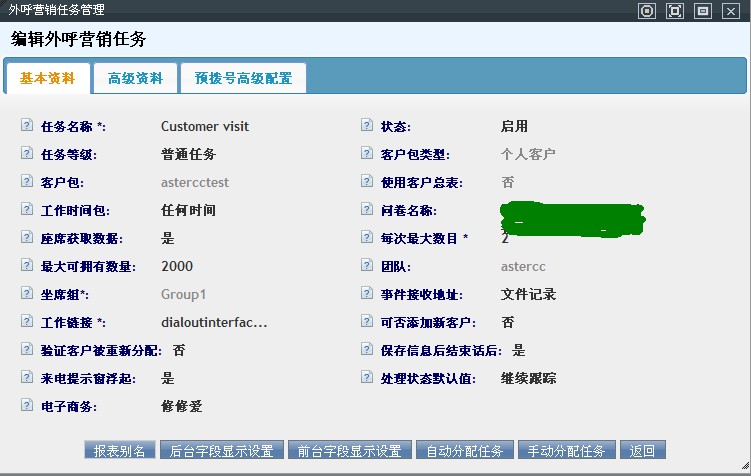
Task: Open 前台字段显示设置 settings
Action: coord(349,451)
